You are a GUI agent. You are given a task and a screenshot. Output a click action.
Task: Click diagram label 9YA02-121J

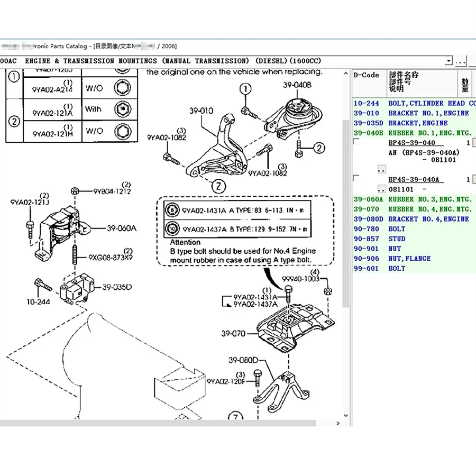pos(30,202)
